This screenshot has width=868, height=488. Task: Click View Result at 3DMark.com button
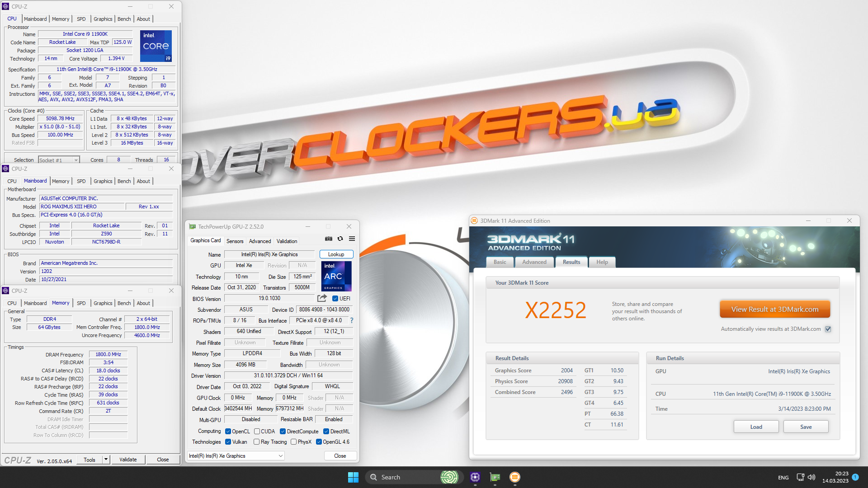click(775, 310)
